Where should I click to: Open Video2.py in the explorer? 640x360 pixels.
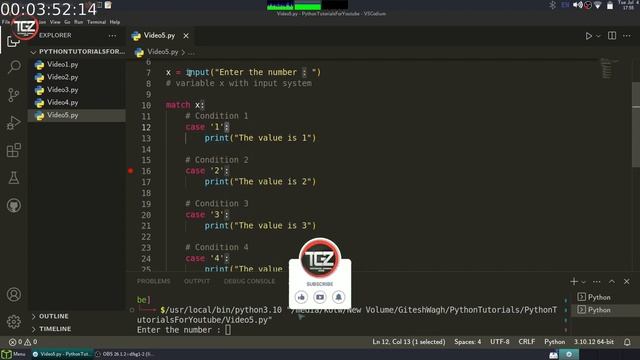76,77
